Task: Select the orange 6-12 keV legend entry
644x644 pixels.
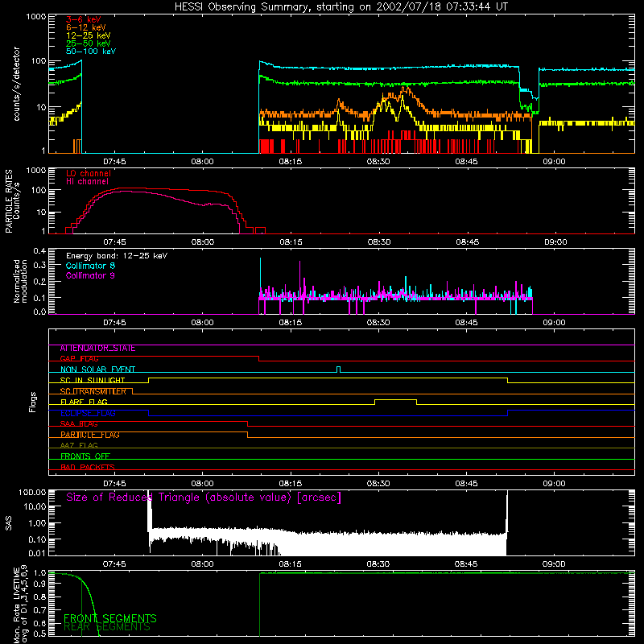Action: pos(86,27)
